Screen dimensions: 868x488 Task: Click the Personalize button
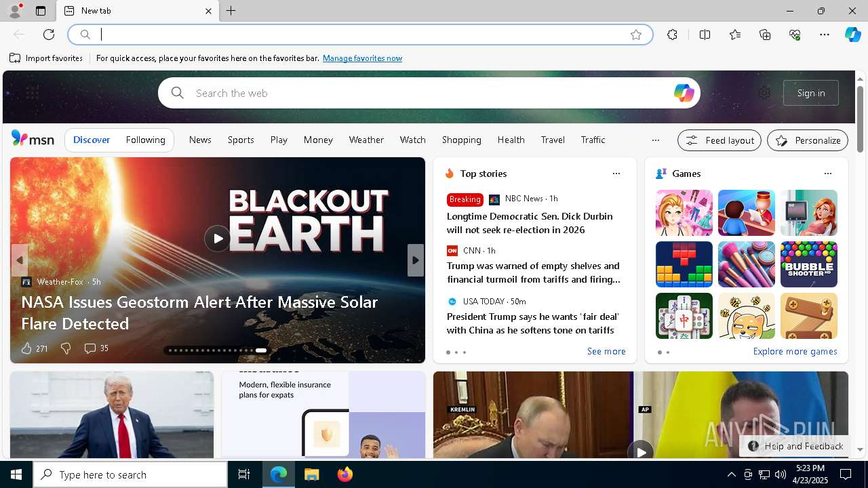[x=808, y=140]
